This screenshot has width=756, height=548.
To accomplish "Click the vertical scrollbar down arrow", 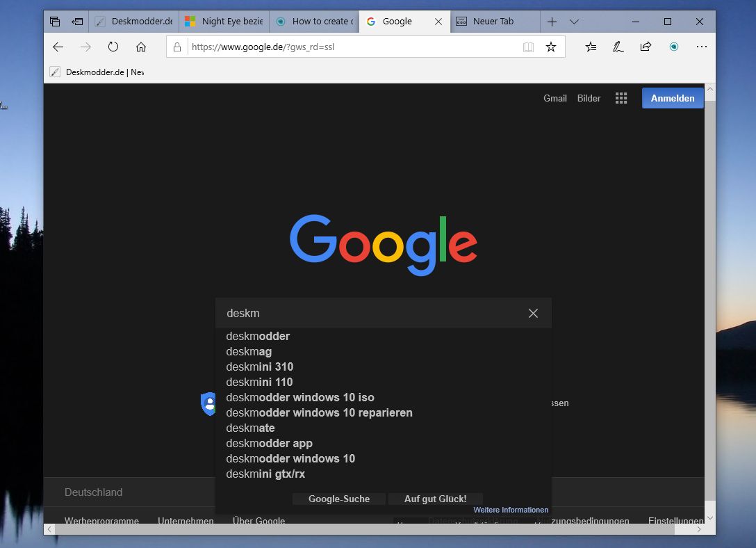I will click(x=709, y=518).
